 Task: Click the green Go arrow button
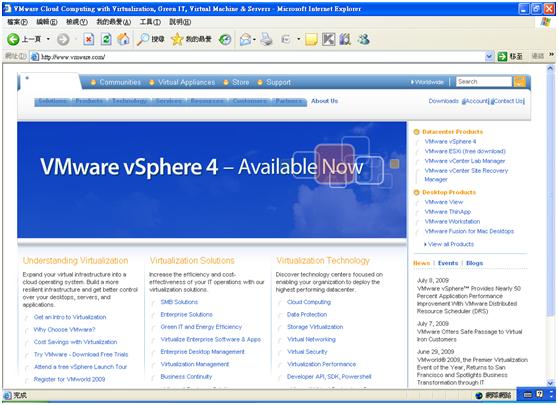(502, 56)
